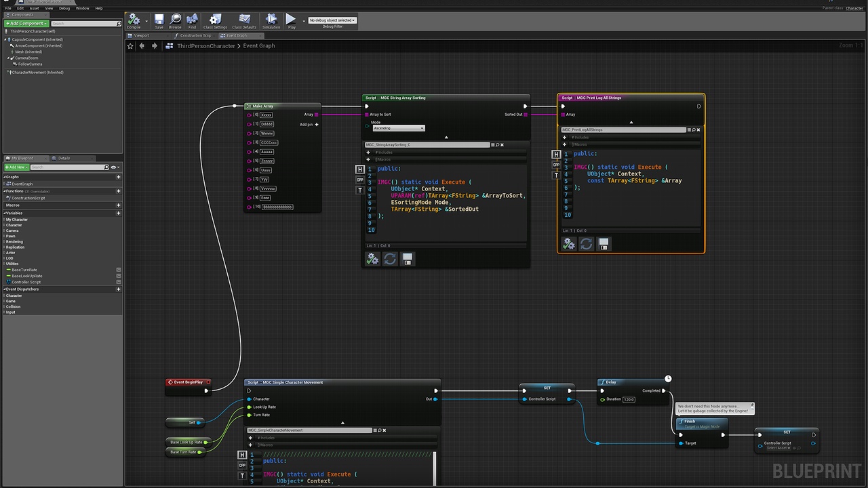
Task: Open the debug object filter dropdown
Action: pos(332,20)
